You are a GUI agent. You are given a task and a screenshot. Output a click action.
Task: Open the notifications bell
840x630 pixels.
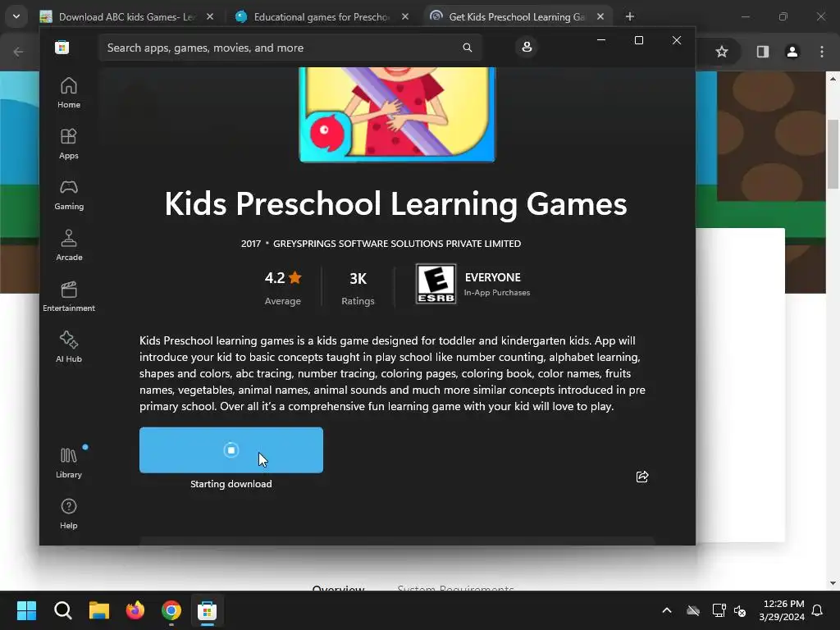tap(817, 610)
